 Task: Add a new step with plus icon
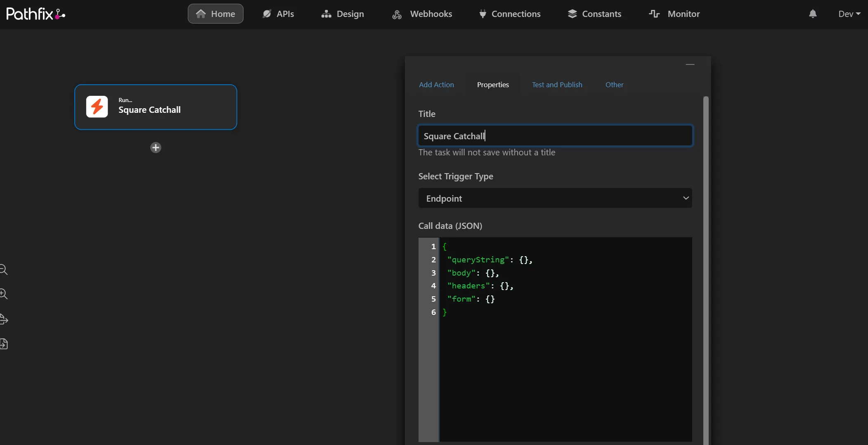156,148
